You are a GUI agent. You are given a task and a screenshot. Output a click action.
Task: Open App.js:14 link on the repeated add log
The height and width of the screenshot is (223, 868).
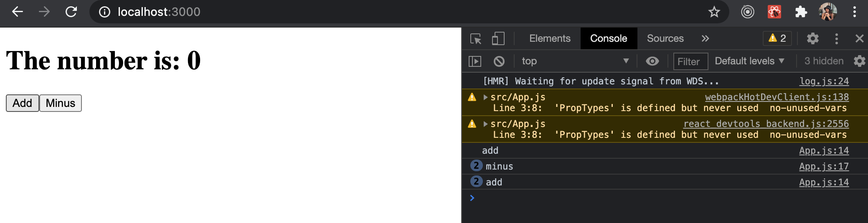824,182
